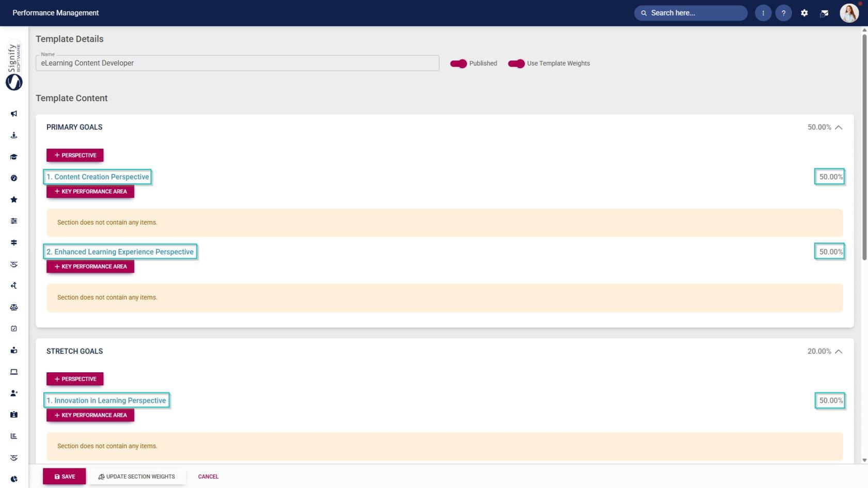Click the handshake icon beneath the signpost icon
Viewport: 868px width, 488px height.
coord(14,264)
